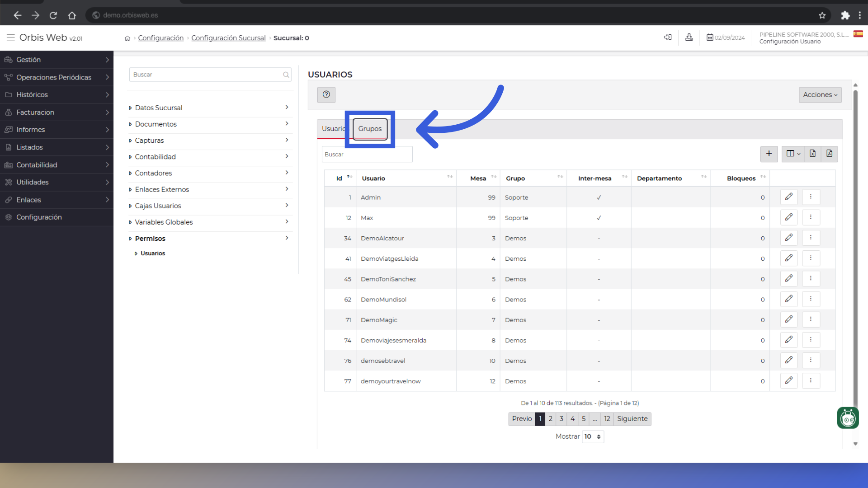The width and height of the screenshot is (868, 488).
Task: Go to Configuración breadcrumb link
Action: (x=161, y=38)
